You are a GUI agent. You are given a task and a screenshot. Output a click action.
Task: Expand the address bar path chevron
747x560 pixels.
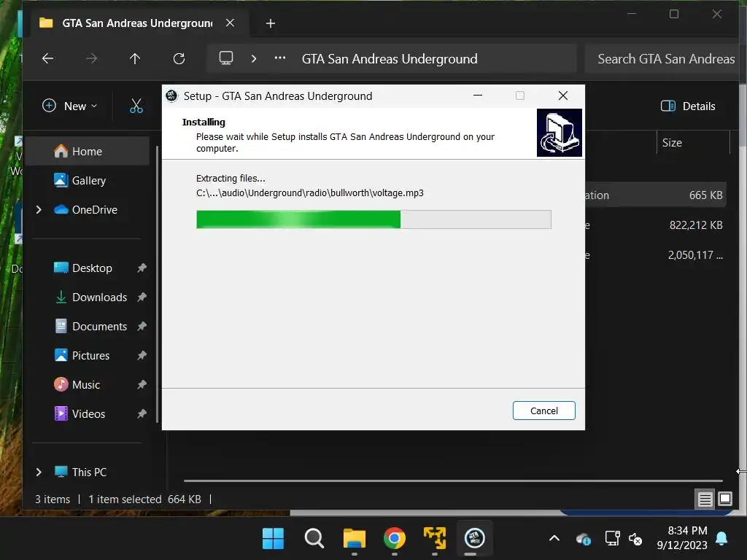[x=253, y=58]
